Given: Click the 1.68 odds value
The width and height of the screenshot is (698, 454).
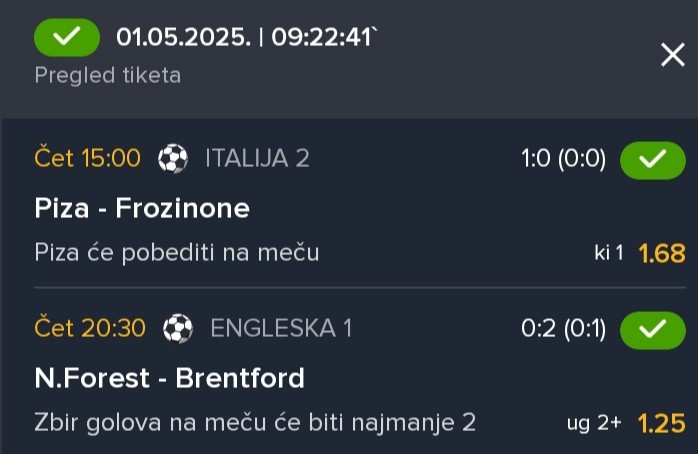Looking at the screenshot, I should tap(662, 254).
